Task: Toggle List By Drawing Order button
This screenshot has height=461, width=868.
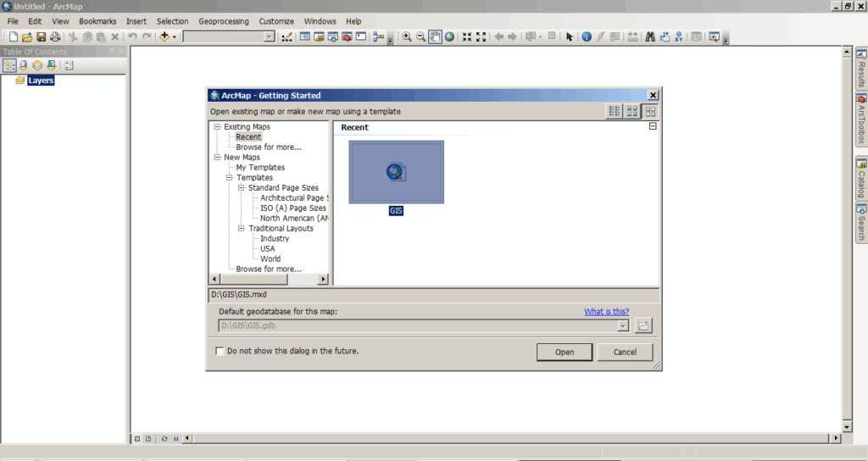Action: point(9,65)
